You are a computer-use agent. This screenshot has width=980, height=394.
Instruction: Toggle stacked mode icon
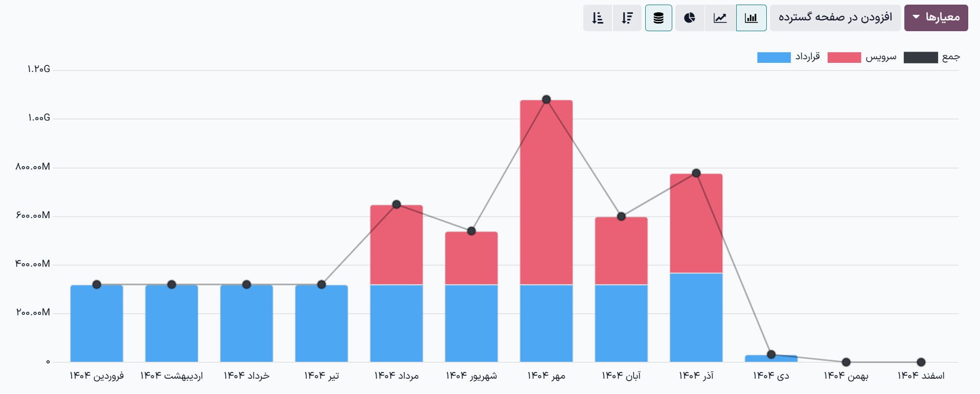coord(658,18)
